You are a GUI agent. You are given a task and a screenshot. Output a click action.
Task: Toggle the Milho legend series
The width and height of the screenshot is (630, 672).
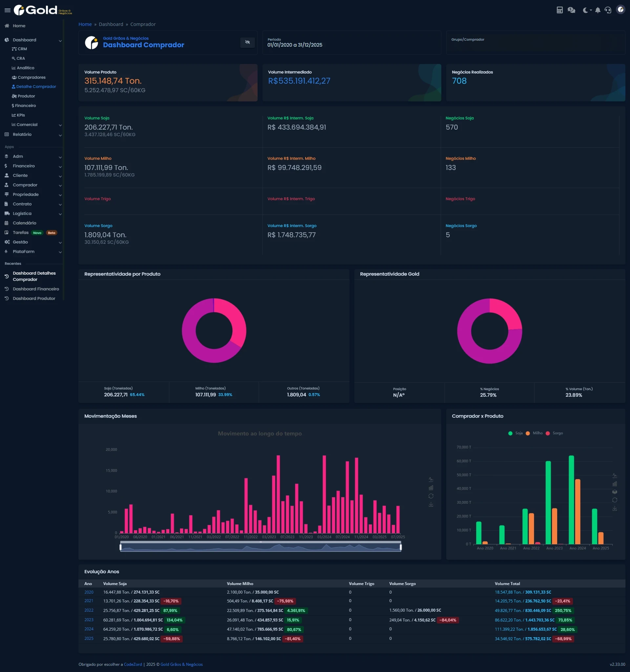point(534,433)
